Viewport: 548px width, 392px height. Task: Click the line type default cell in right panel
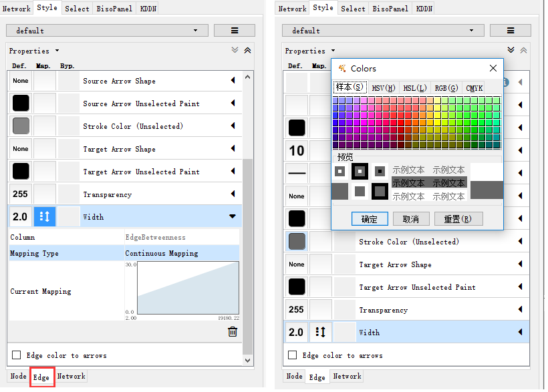tap(297, 173)
